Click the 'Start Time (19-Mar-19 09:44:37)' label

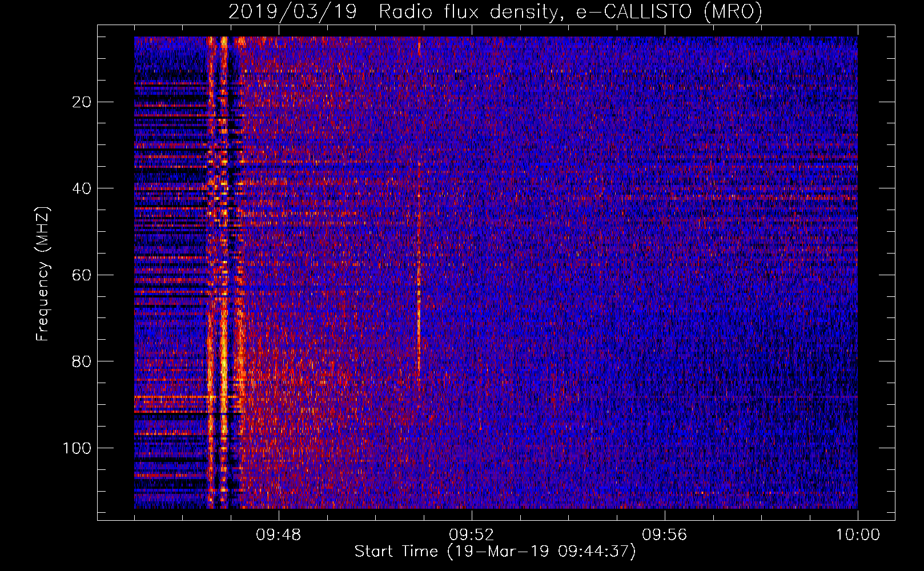coord(495,552)
